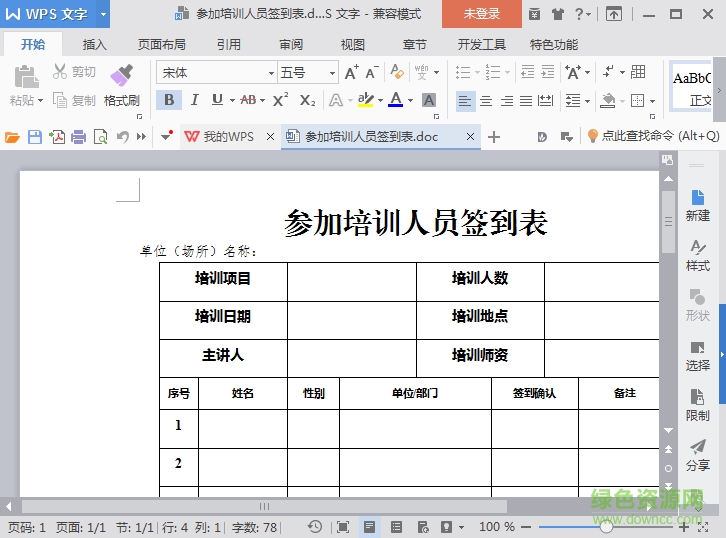Toggle Italic formatting
The height and width of the screenshot is (538, 726).
193,100
